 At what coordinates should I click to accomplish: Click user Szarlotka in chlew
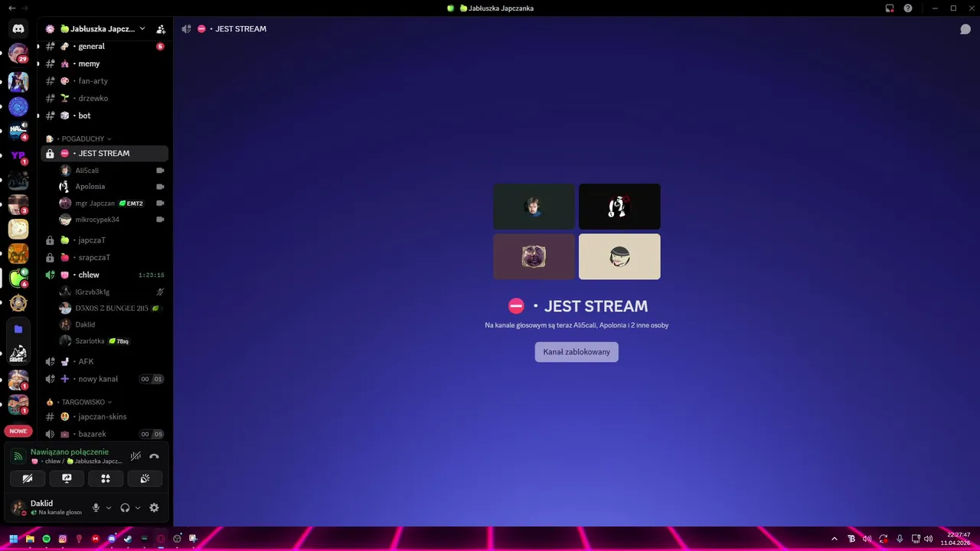point(113,341)
